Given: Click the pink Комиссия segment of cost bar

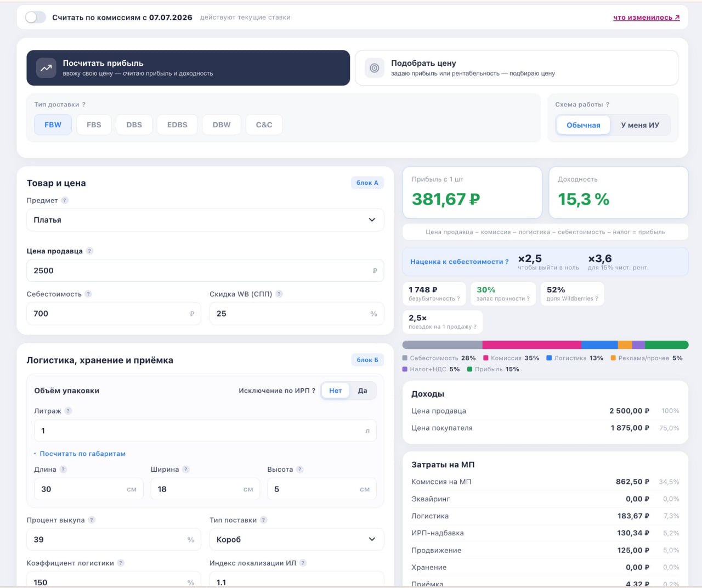Looking at the screenshot, I should (x=532, y=345).
